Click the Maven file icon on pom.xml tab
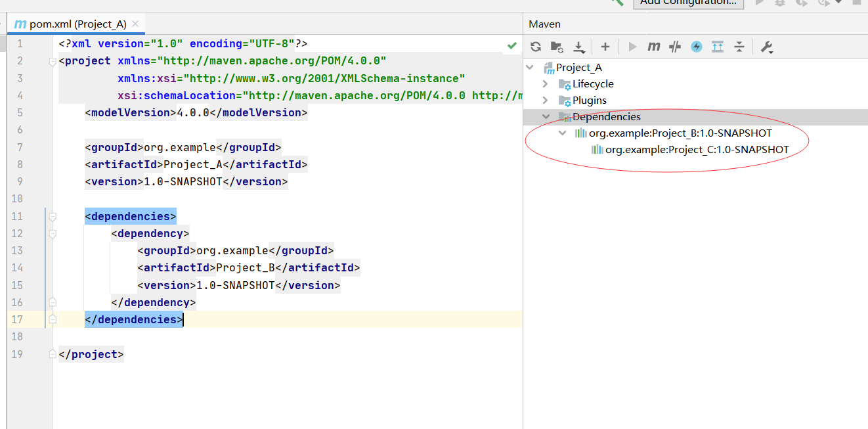Viewport: 868px width, 429px height. pyautogui.click(x=20, y=24)
